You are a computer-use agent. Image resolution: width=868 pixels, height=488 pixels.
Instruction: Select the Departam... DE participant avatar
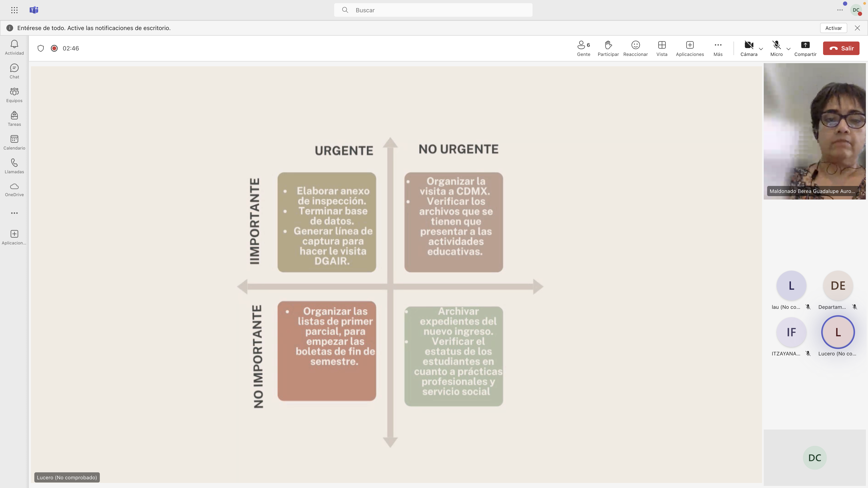click(838, 286)
